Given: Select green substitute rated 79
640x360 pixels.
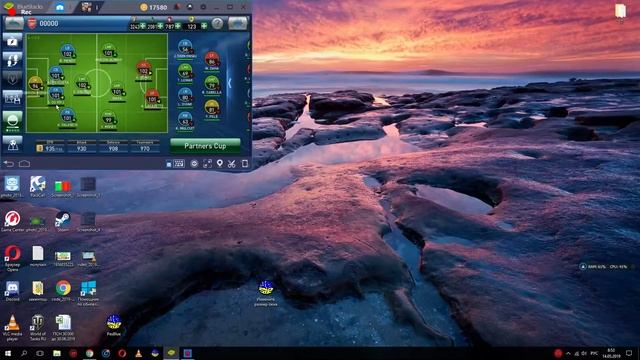Looking at the screenshot, I should 211,84.
